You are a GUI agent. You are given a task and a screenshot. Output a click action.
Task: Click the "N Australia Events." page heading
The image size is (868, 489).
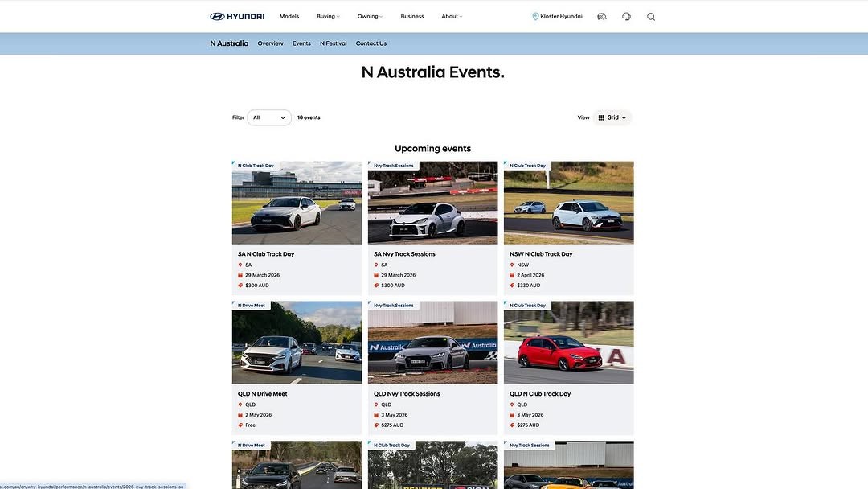pyautogui.click(x=433, y=72)
